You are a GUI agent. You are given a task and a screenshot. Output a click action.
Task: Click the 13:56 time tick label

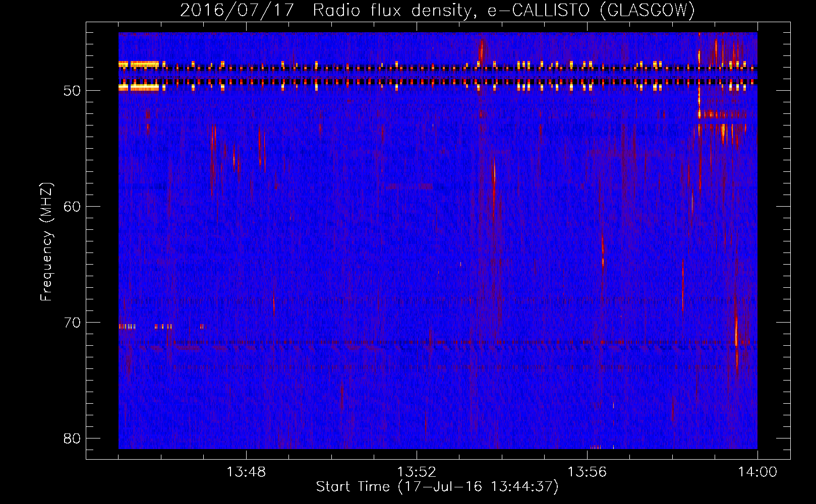pos(587,472)
